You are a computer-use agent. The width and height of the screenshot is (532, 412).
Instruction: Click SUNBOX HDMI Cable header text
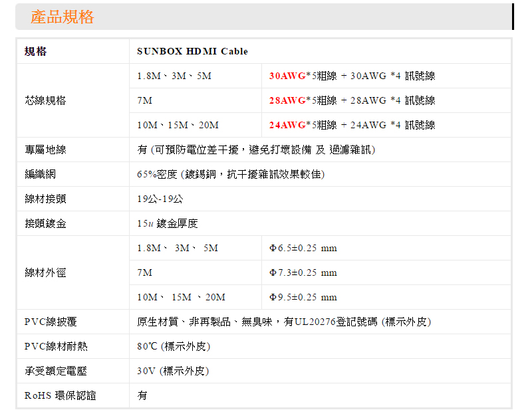coord(192,51)
